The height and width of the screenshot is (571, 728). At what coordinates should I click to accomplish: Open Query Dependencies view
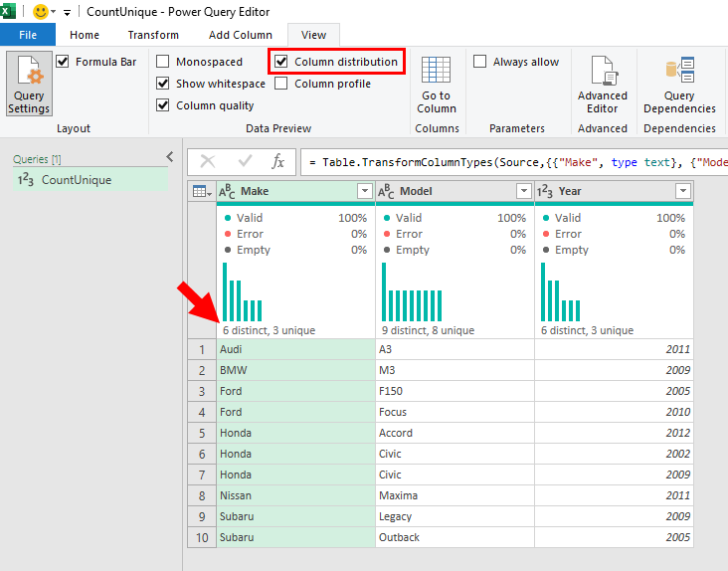[679, 84]
